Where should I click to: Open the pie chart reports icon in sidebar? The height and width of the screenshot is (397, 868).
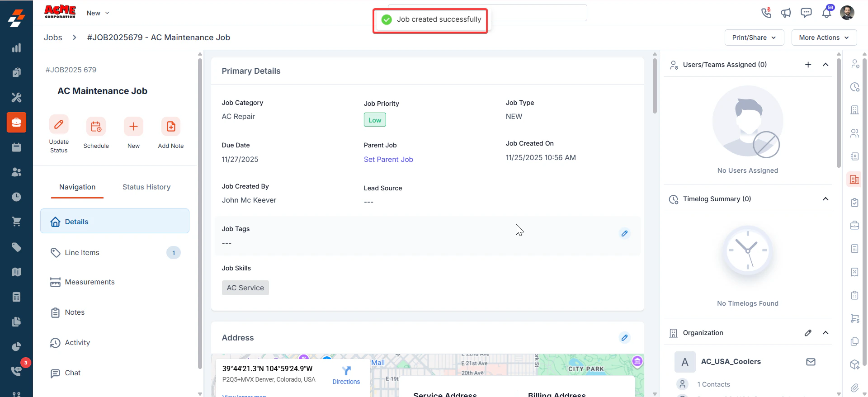(x=16, y=347)
